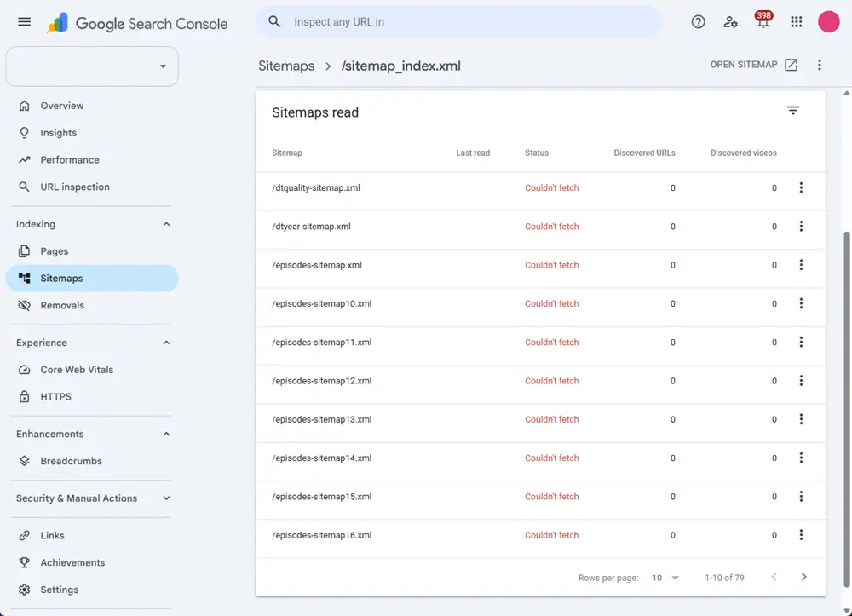Expand Security & Manual Actions section
The image size is (852, 616).
click(x=166, y=498)
